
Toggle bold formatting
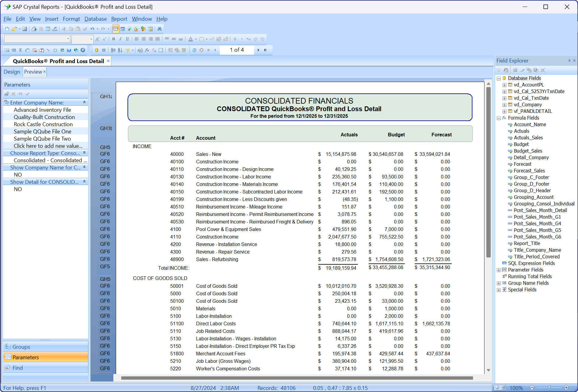113,39
